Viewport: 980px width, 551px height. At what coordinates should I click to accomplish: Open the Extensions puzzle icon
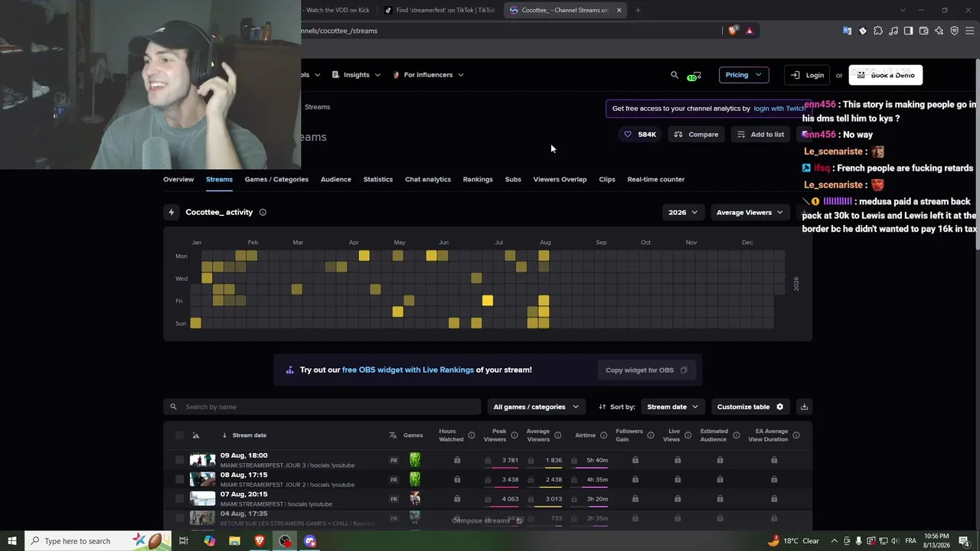pos(878,31)
